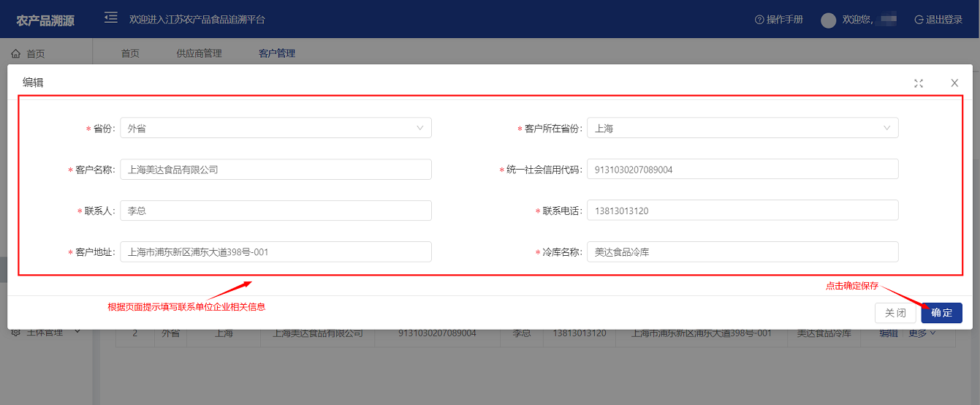Select the 首页 tab in tab bar

click(x=130, y=53)
